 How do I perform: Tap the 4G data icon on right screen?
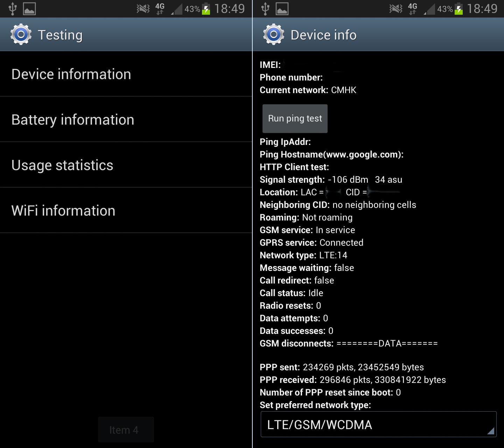click(413, 9)
